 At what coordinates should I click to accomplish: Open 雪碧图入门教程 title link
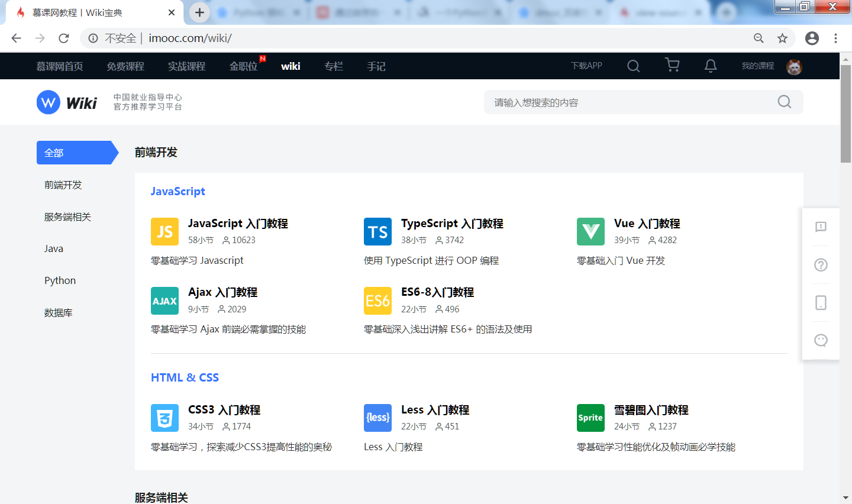point(651,410)
